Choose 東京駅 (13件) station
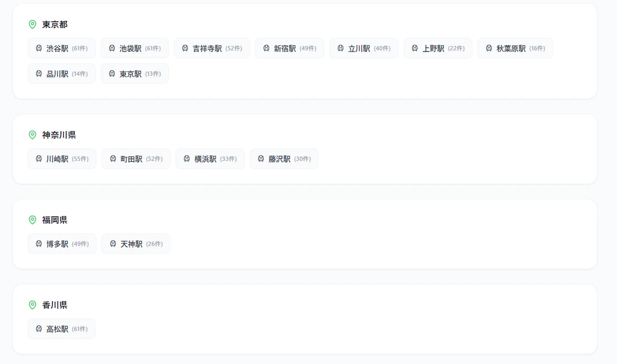The image size is (617, 364). click(135, 74)
